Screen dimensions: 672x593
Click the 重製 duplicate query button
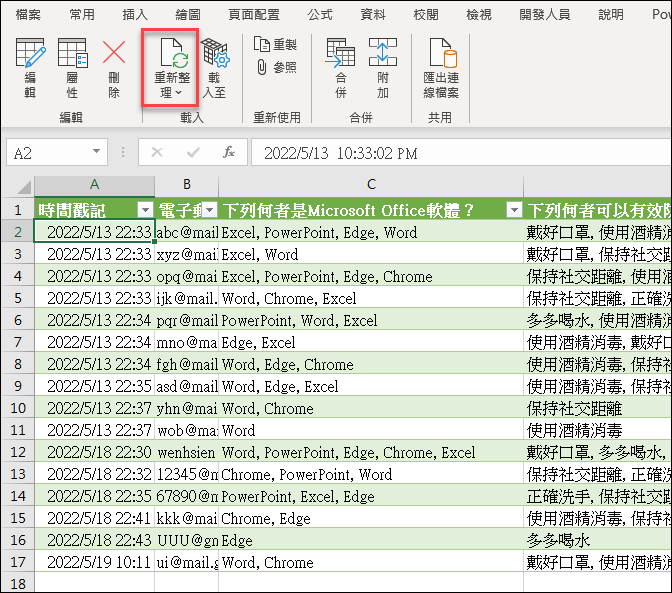pos(275,44)
